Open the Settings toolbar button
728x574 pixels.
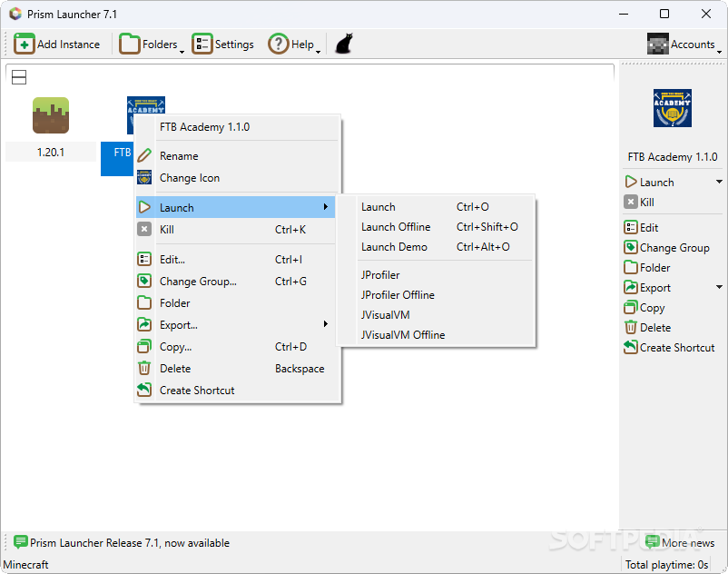click(223, 45)
